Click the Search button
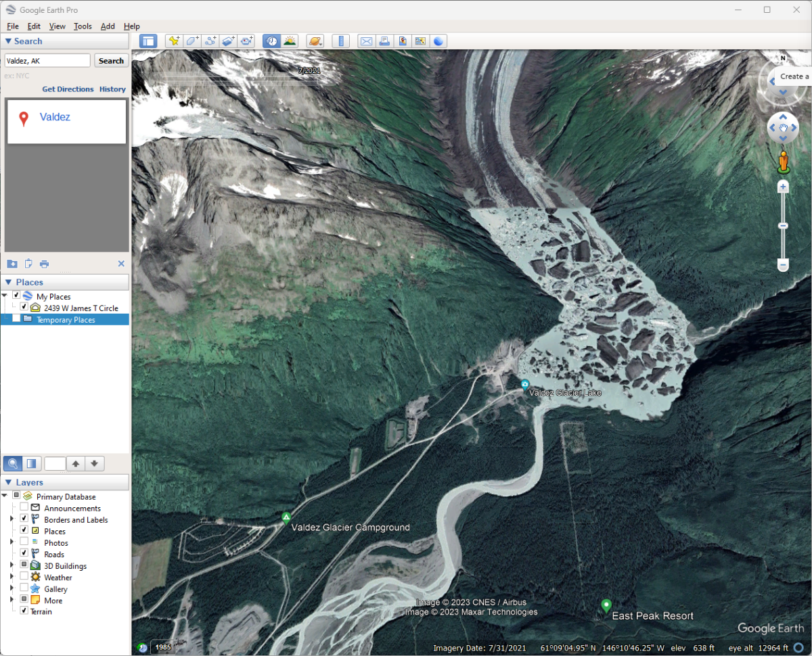Viewport: 812px width, 656px height. [x=111, y=61]
